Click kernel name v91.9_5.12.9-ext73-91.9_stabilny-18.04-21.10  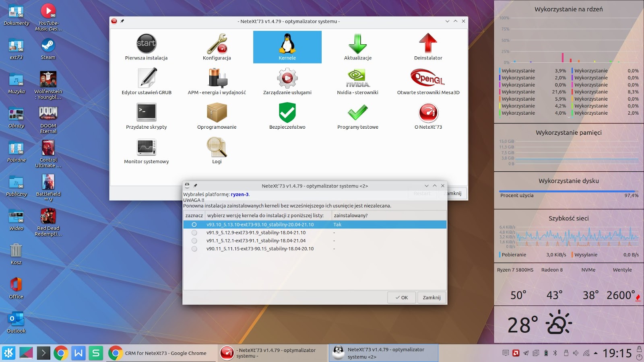tap(256, 232)
